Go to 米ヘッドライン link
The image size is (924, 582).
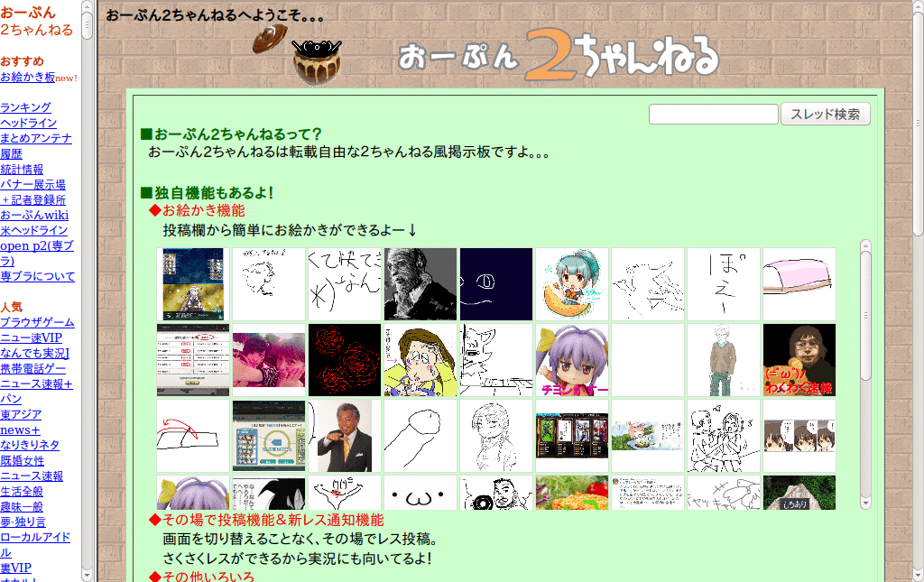pos(34,230)
